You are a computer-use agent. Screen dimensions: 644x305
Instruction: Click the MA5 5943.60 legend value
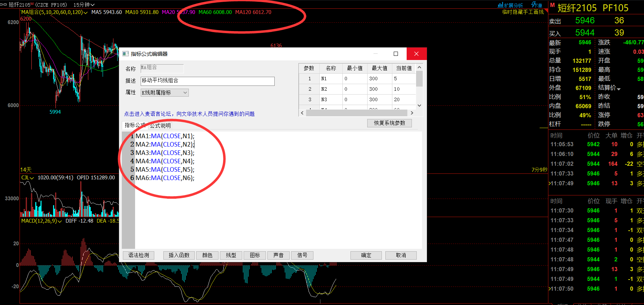(106, 12)
